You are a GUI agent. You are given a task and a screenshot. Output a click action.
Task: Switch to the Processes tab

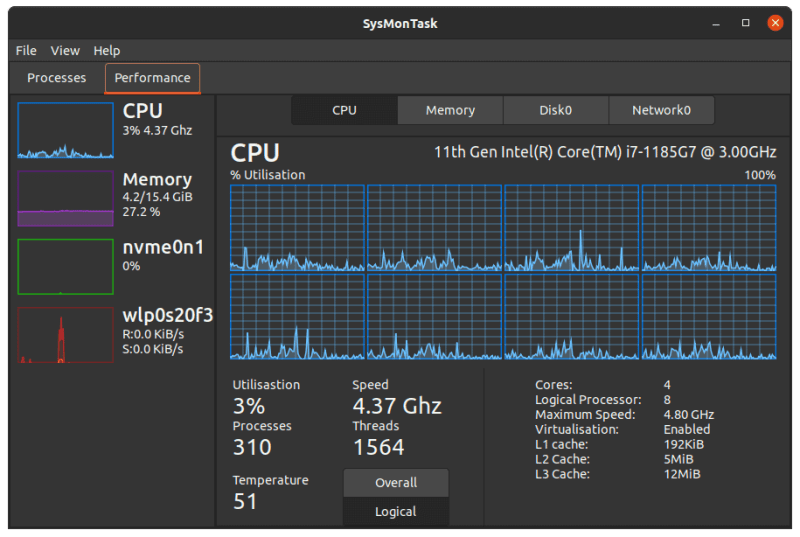click(x=56, y=78)
